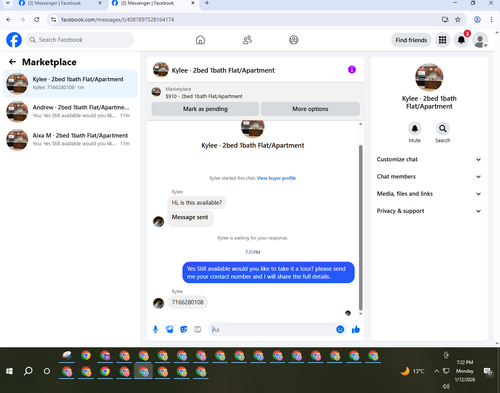Screen dimensions: 500x393
Task: Click the install app icon in address bar
Action: point(445,20)
